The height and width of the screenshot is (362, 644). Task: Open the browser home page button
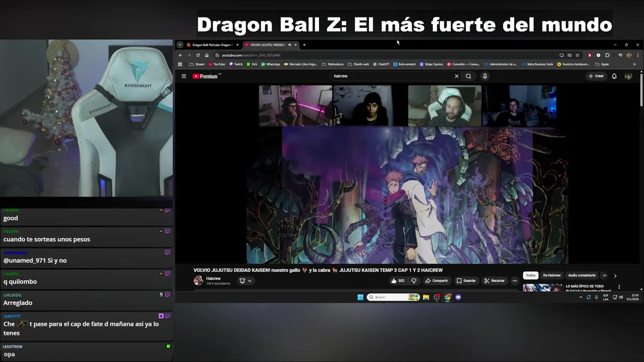[207, 55]
